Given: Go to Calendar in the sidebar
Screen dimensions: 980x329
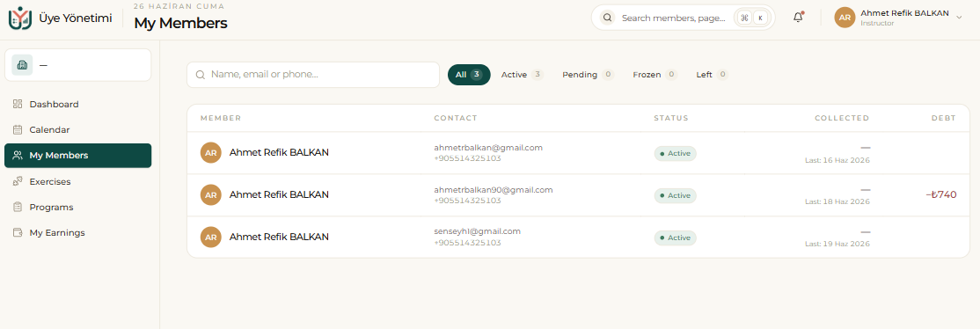Looking at the screenshot, I should [x=78, y=129].
